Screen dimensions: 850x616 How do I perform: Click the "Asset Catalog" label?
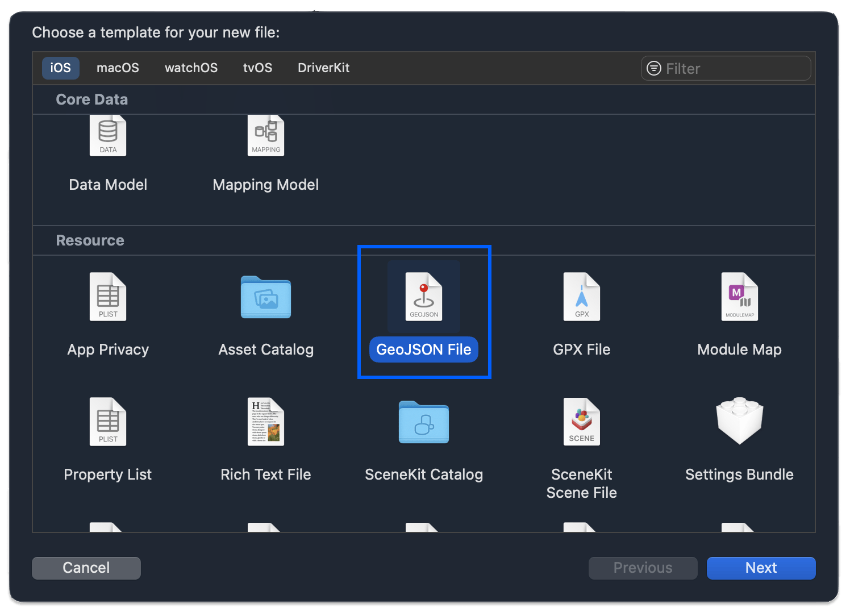click(266, 350)
